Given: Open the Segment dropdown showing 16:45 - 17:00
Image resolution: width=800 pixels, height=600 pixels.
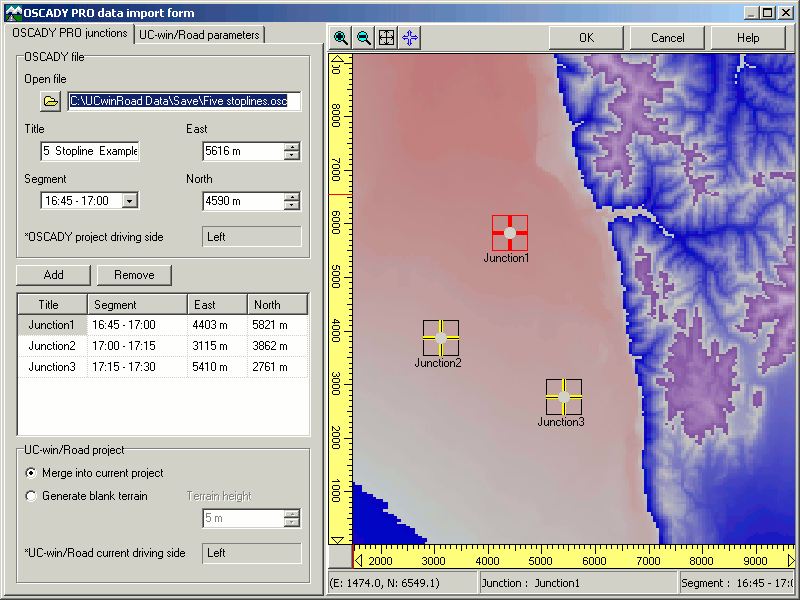Looking at the screenshot, I should (130, 201).
